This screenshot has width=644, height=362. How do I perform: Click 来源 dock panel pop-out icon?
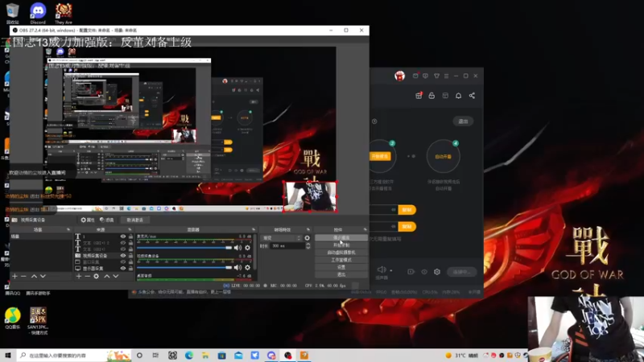click(130, 229)
